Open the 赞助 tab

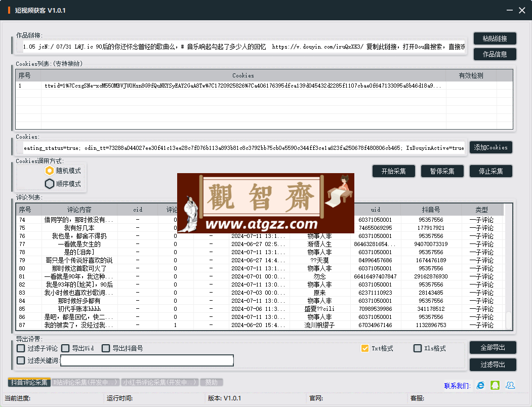click(x=211, y=382)
